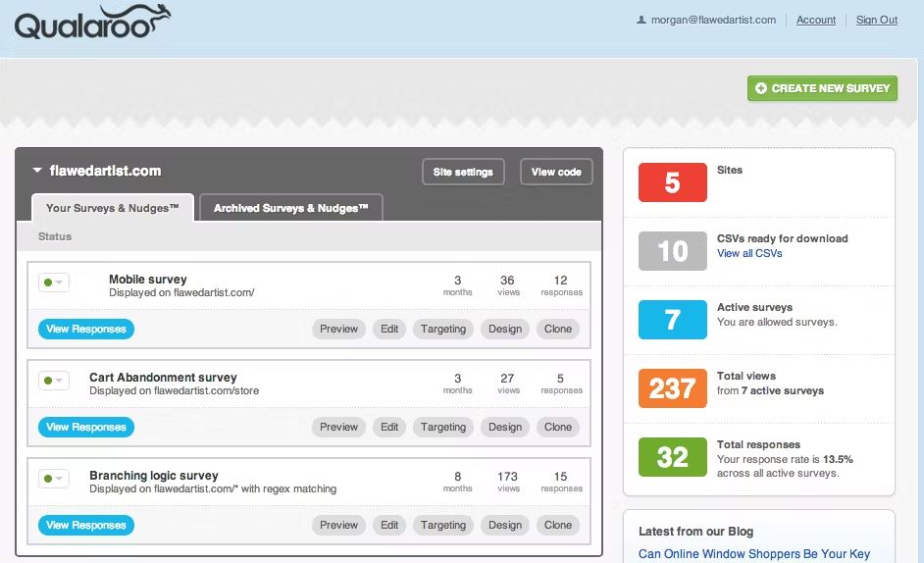Image resolution: width=924 pixels, height=563 pixels.
Task: Click the orange 237 Total views badge
Action: point(672,388)
